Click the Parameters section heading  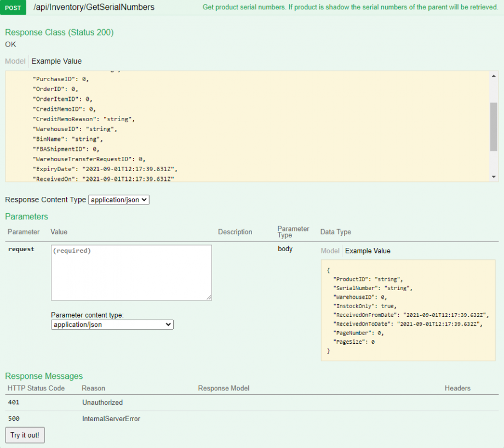[26, 217]
